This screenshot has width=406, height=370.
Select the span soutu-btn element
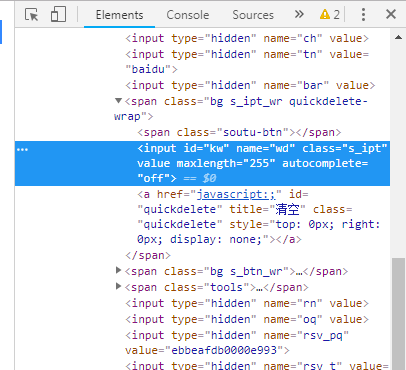239,132
